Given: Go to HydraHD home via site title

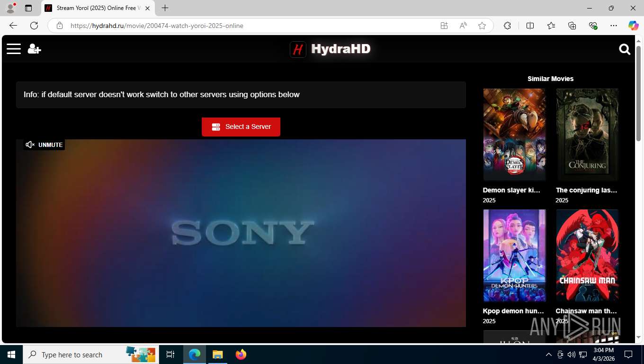Looking at the screenshot, I should 340,49.
